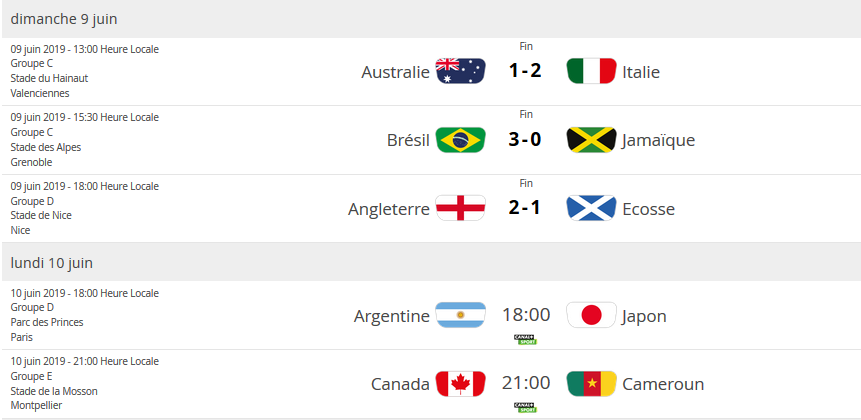Open the Angleterre 2-1 Ecosse score
The image size is (861, 420).
[525, 209]
